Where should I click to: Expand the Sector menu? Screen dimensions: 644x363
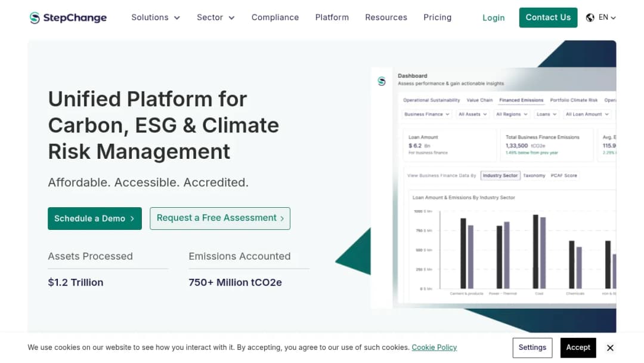tap(216, 18)
